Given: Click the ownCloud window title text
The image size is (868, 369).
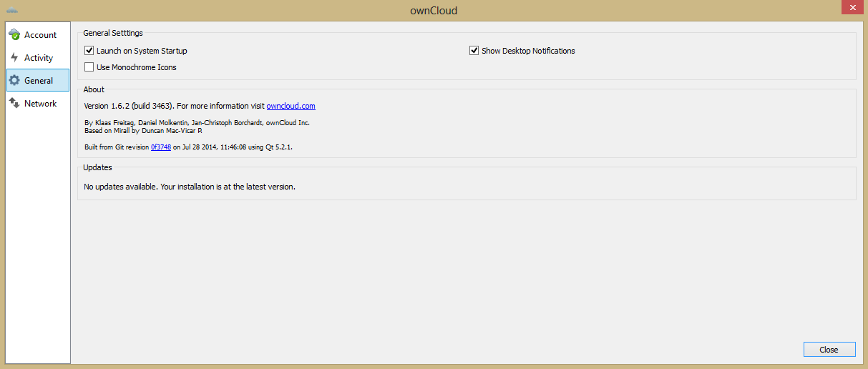Looking at the screenshot, I should [434, 11].
